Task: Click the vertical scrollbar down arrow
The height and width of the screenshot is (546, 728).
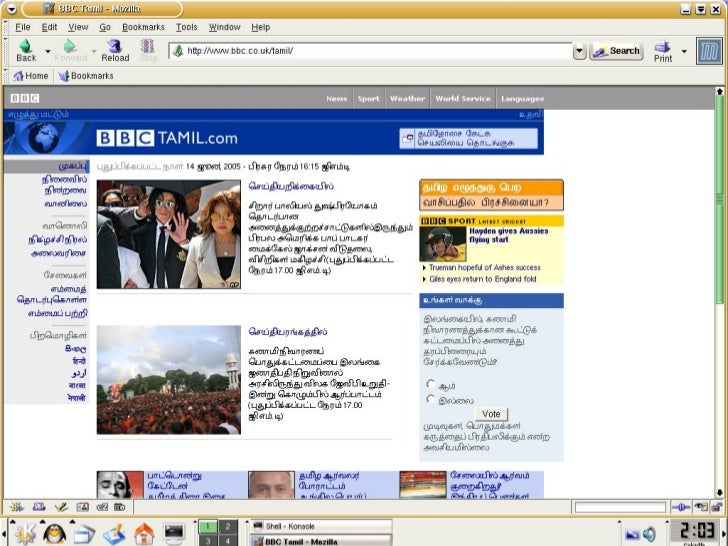Action: point(719,493)
